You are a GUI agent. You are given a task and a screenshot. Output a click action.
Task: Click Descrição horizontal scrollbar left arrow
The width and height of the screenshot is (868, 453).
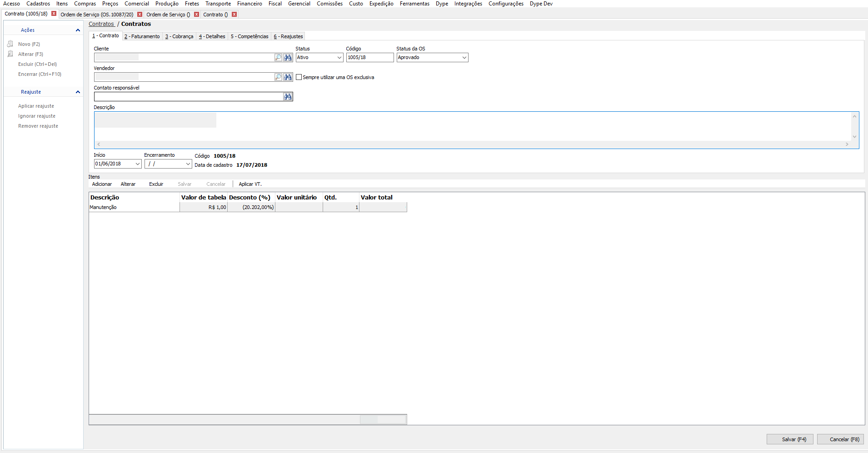point(99,144)
